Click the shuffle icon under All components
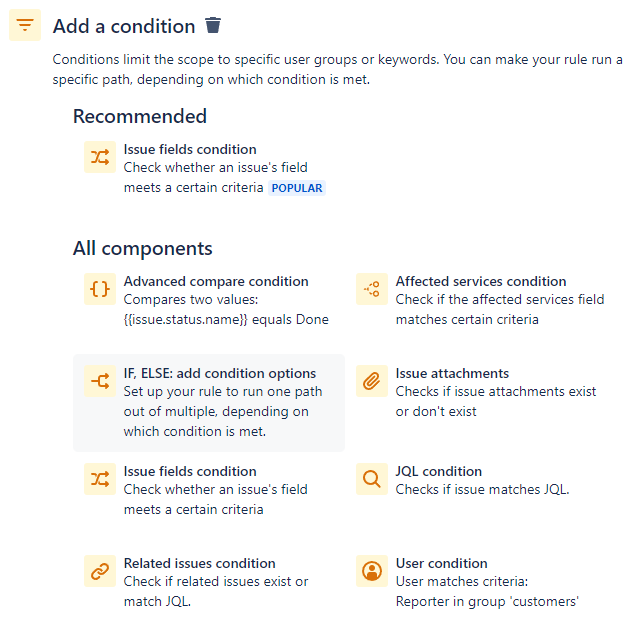The height and width of the screenshot is (627, 639). (100, 479)
